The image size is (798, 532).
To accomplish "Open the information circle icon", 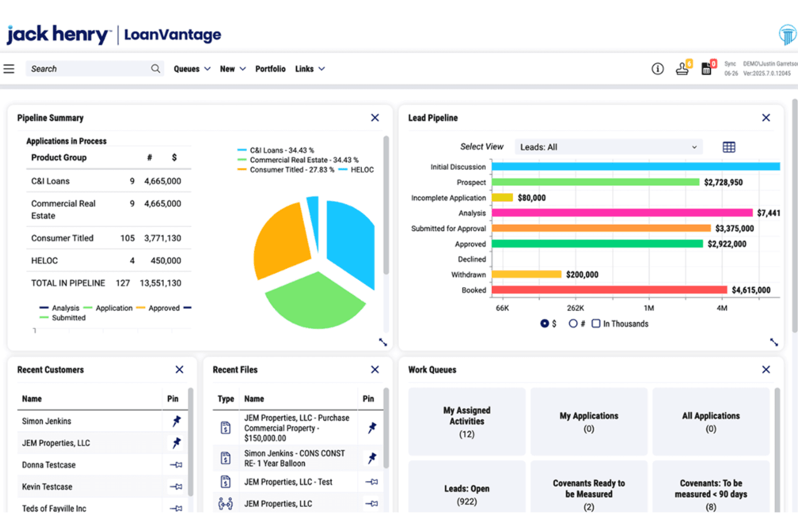I will [657, 69].
